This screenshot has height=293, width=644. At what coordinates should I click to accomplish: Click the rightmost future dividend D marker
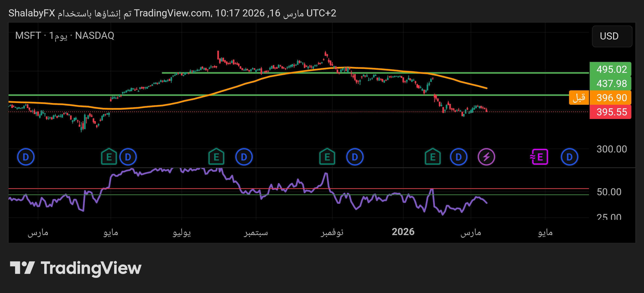569,157
